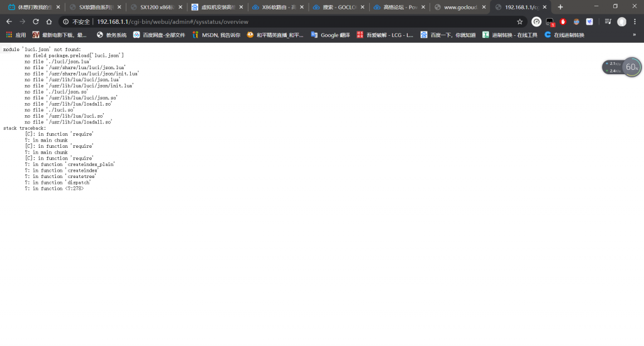
Task: Close the www.gocloud tab
Action: (484, 7)
